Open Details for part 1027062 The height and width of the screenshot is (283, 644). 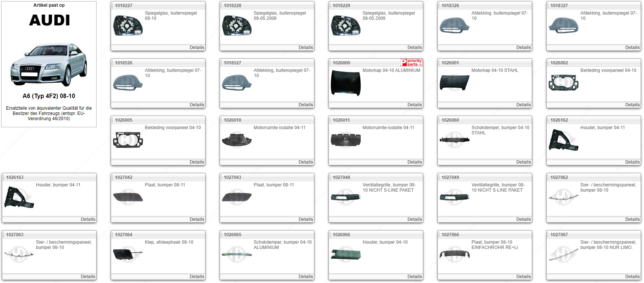pyautogui.click(x=632, y=219)
